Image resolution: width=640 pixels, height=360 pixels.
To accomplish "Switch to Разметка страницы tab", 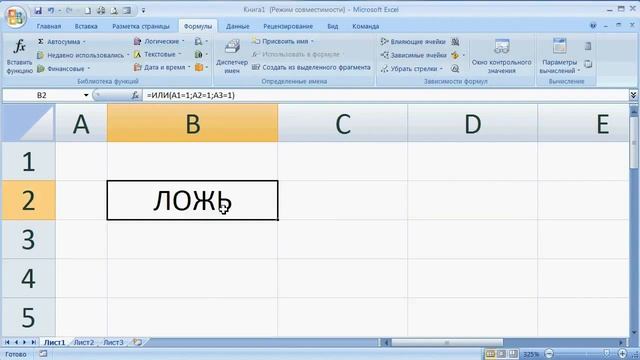I will 141,26.
